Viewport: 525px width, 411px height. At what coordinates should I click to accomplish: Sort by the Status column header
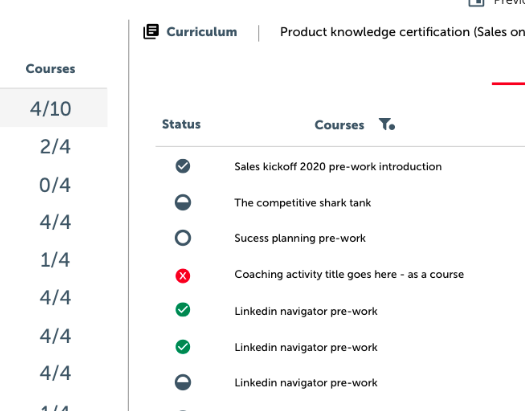click(x=181, y=124)
